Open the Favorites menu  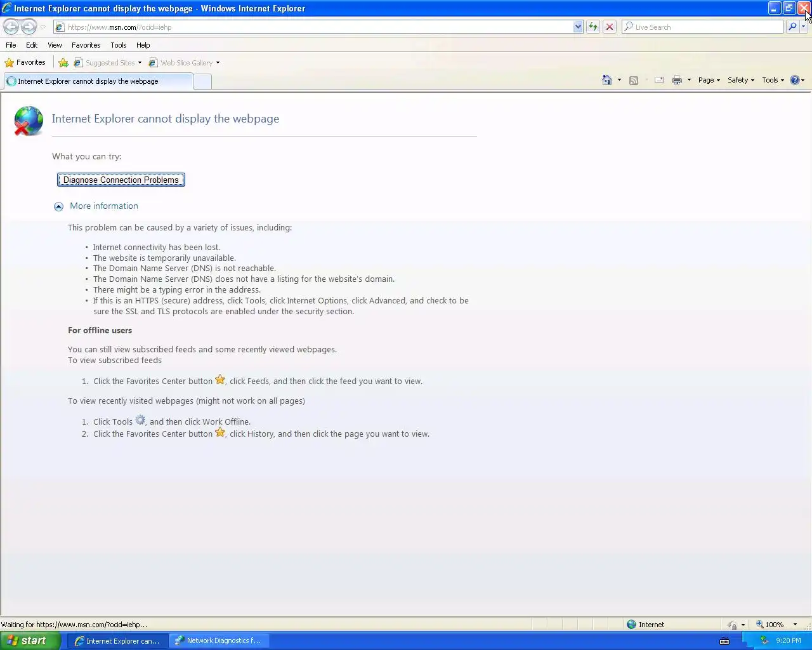coord(86,45)
